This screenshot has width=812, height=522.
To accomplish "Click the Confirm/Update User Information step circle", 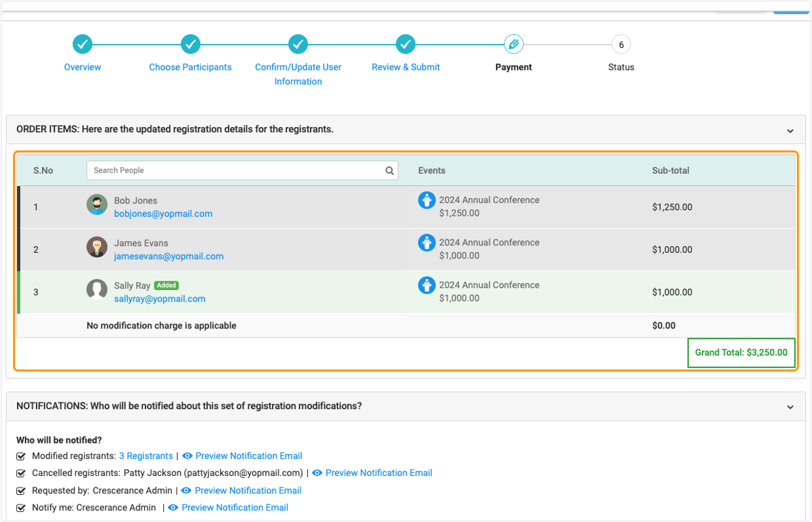I will [x=298, y=45].
